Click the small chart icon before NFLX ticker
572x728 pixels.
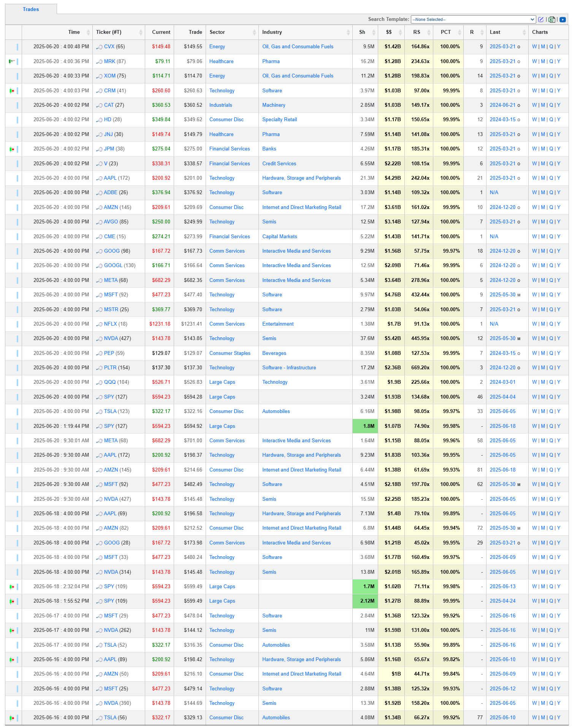(x=99, y=324)
